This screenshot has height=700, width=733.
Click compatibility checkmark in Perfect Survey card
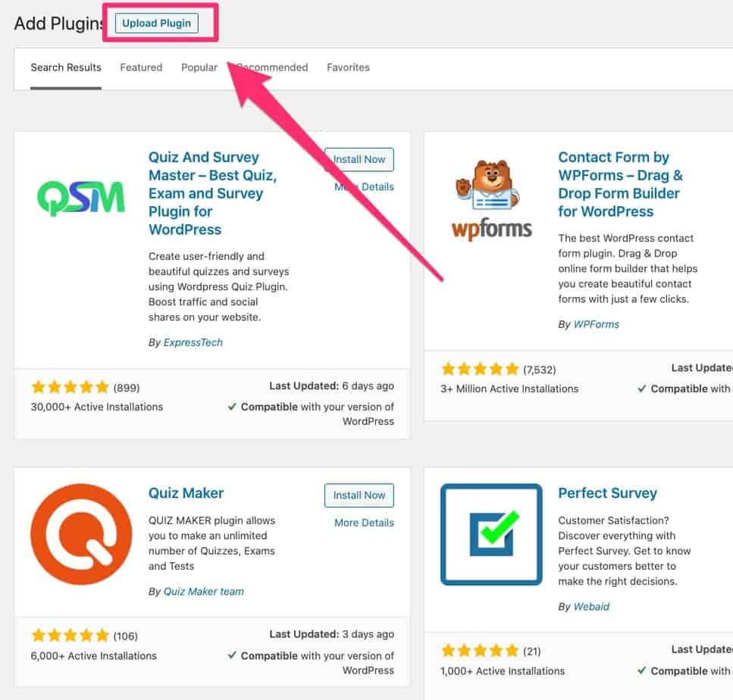(642, 671)
